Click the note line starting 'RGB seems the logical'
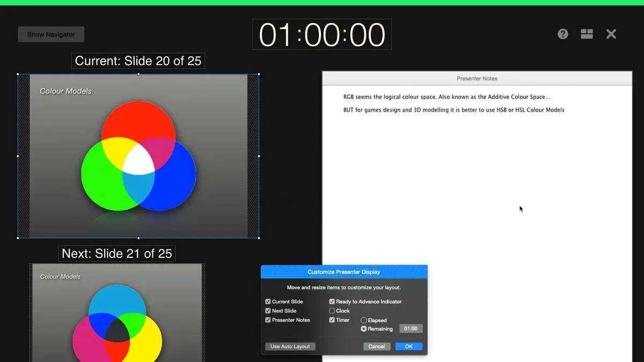 pos(447,97)
